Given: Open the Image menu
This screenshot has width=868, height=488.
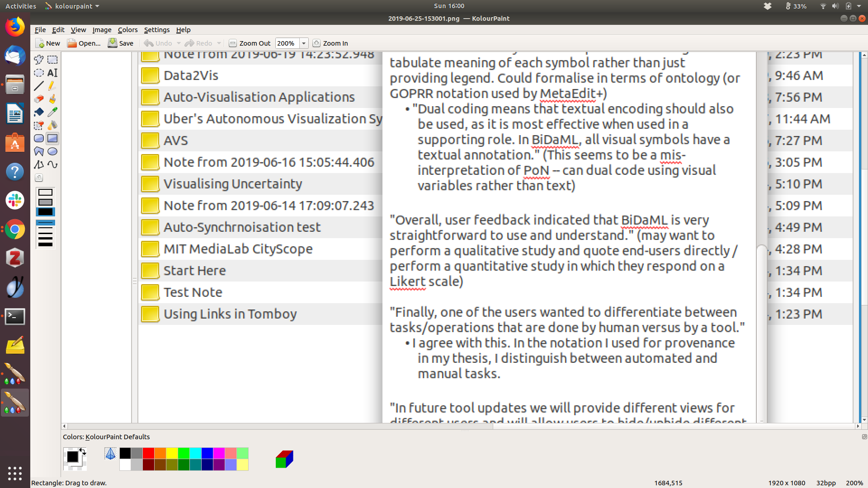Looking at the screenshot, I should [102, 30].
